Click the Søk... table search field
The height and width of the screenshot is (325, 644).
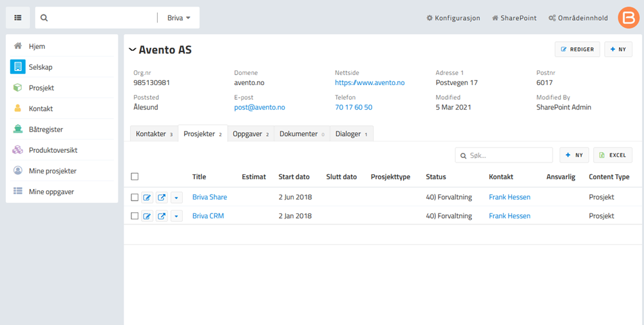504,155
